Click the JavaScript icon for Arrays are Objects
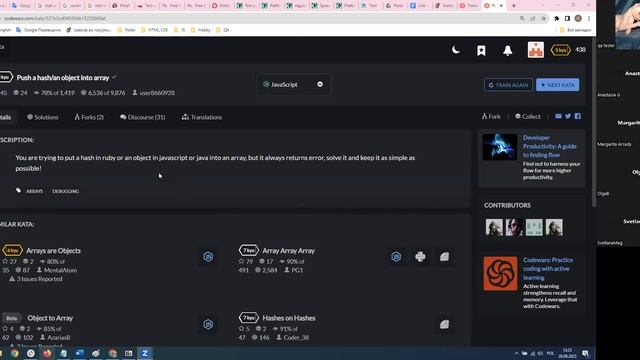The height and width of the screenshot is (360, 640). tap(208, 257)
